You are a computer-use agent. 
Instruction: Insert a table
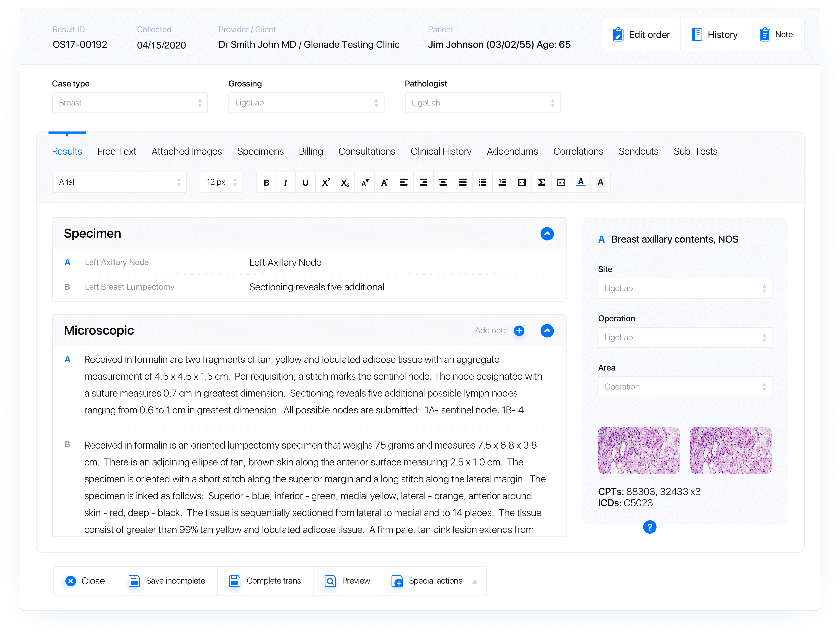[561, 182]
